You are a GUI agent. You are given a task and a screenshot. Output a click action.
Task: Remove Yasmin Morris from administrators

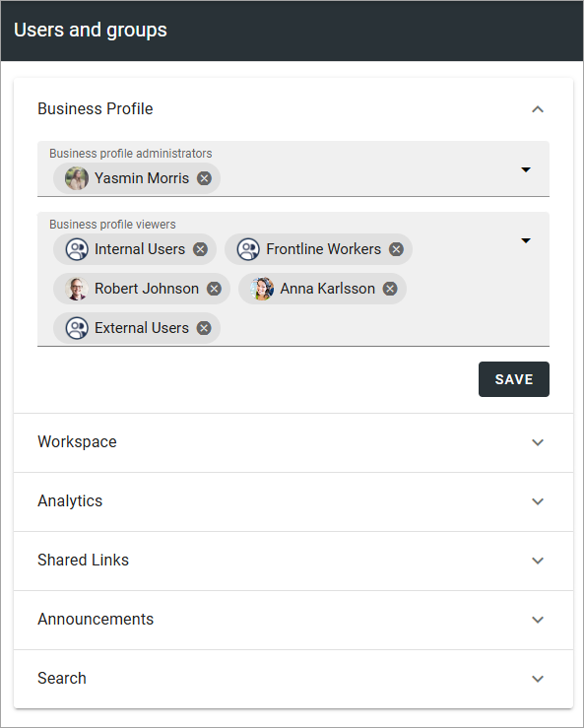coord(204,178)
